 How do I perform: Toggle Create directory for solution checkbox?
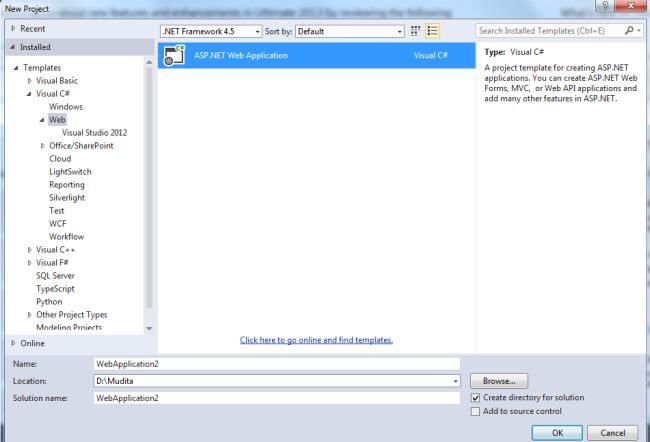coord(475,398)
